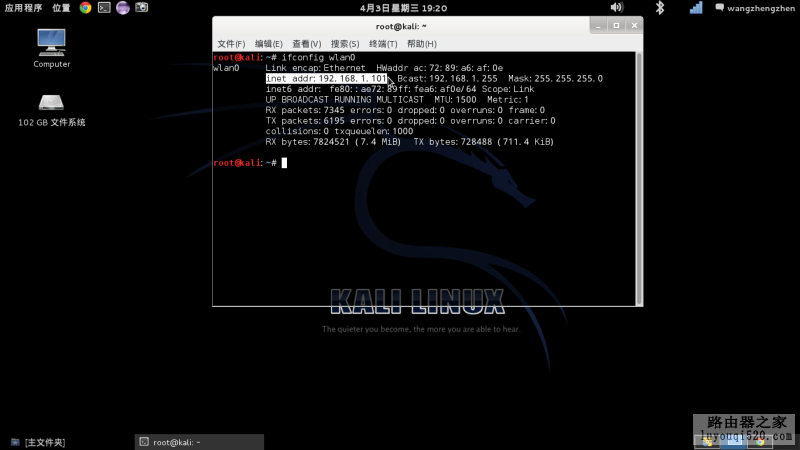Open the 编辑(E) terminal menu
The width and height of the screenshot is (800, 450).
point(268,44)
